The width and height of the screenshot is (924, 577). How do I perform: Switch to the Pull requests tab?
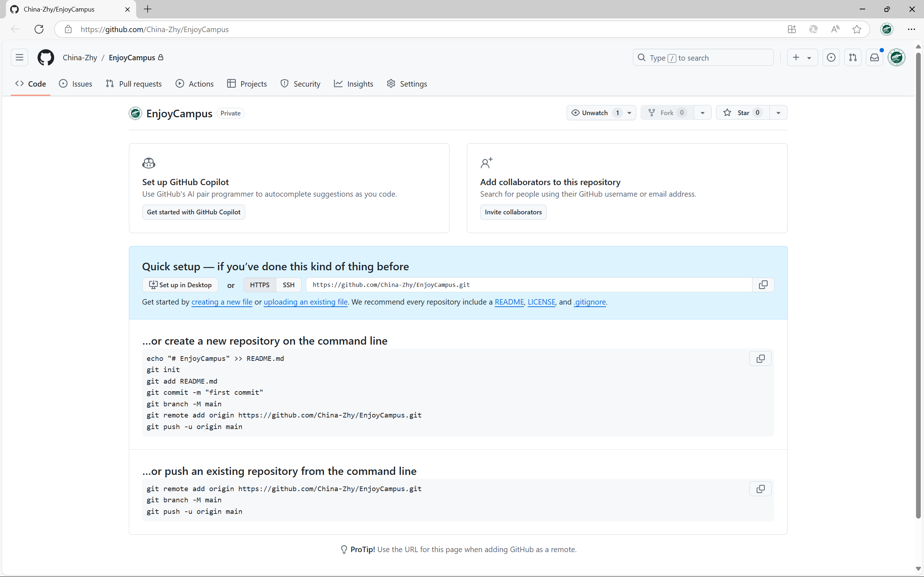coord(134,84)
